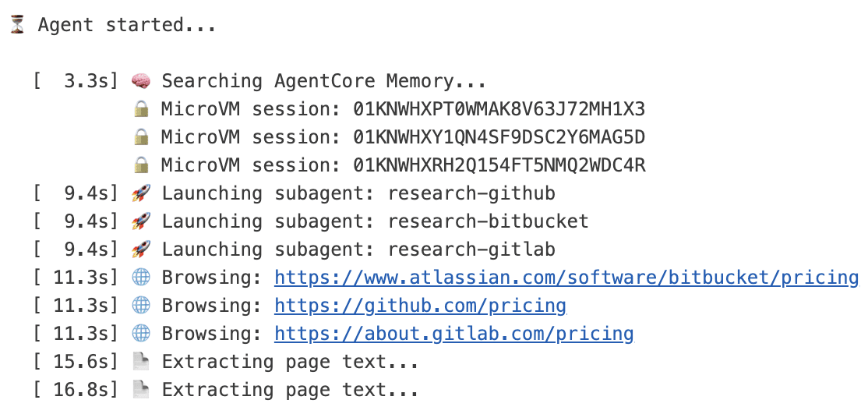868x407 pixels.
Task: Click lock icon for session ending MAG5D
Action: point(142,136)
